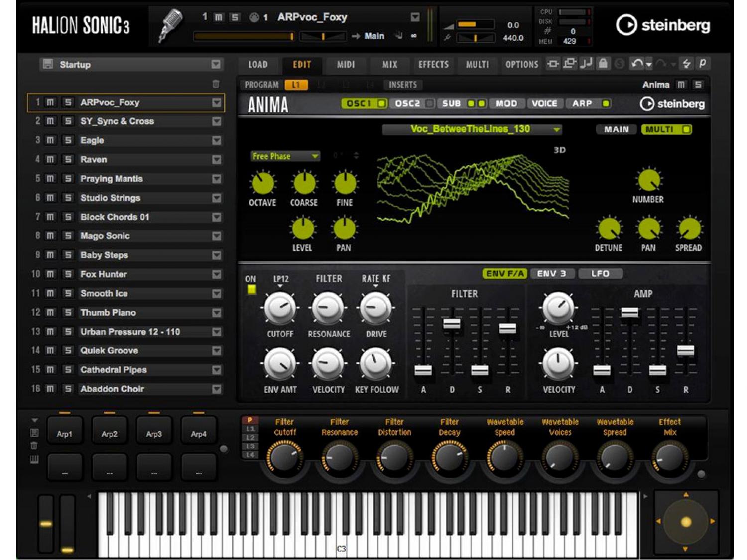Click the mini keyboard icon beside the pads

[x=34, y=460]
